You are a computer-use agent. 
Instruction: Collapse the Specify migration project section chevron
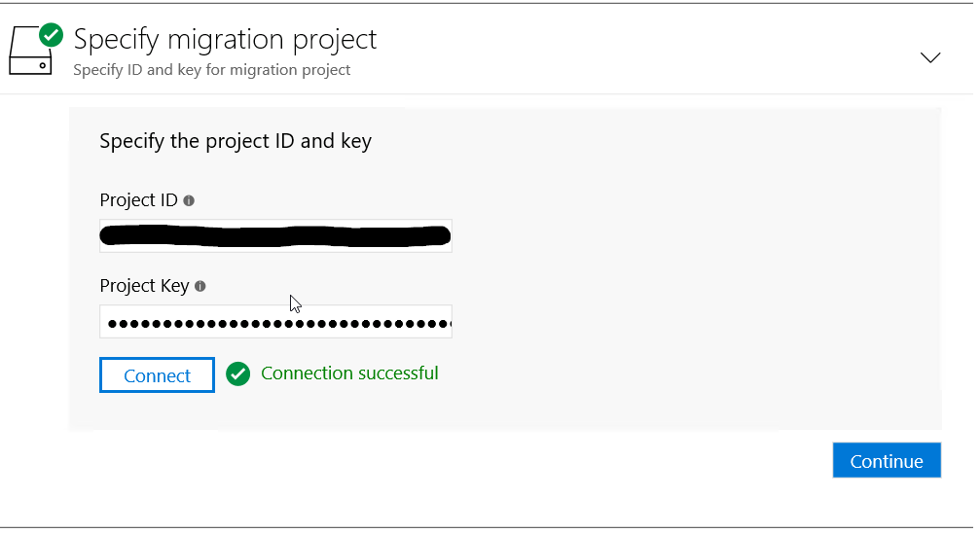(930, 57)
